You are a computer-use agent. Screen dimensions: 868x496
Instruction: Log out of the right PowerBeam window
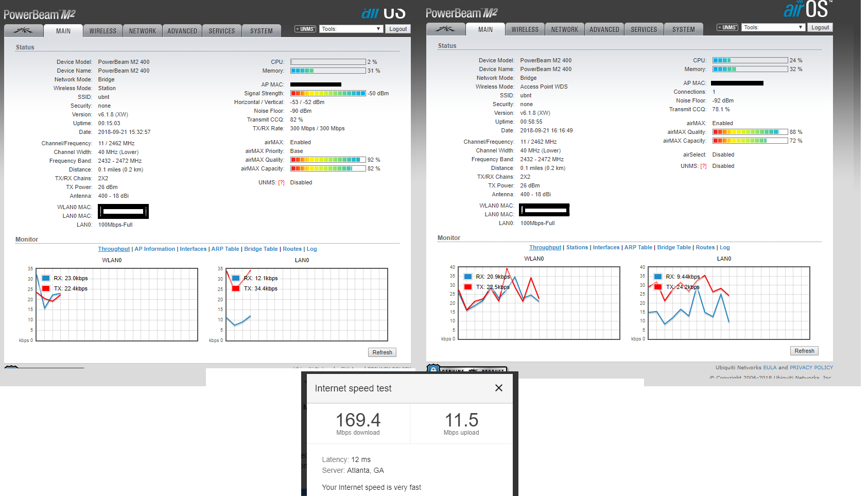pyautogui.click(x=820, y=27)
